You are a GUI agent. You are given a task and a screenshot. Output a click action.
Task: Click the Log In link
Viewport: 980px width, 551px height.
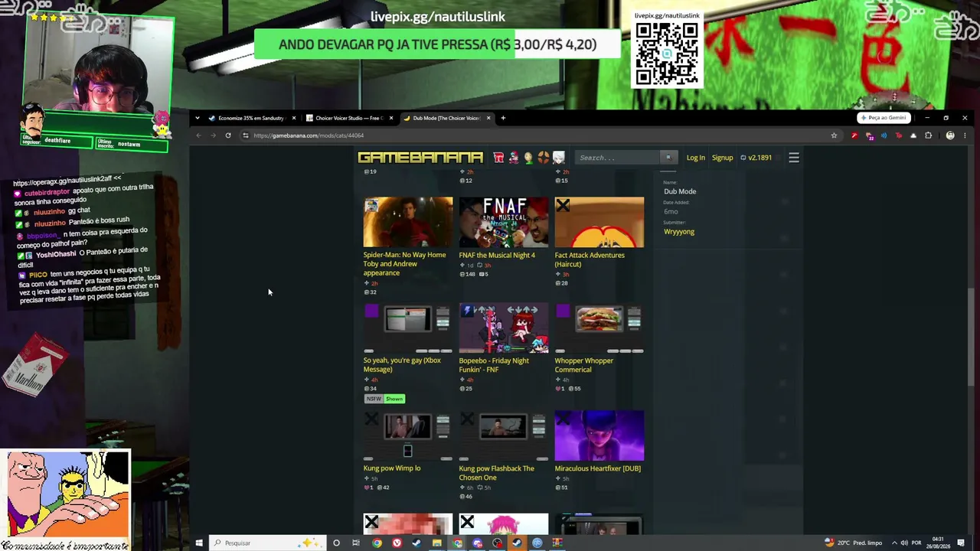click(x=695, y=158)
